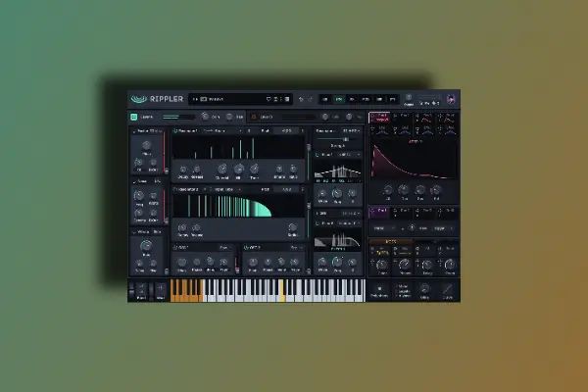Image resolution: width=588 pixels, height=392 pixels.
Task: Adjust Resonator 1 vertical level slider
Action: tap(309, 160)
